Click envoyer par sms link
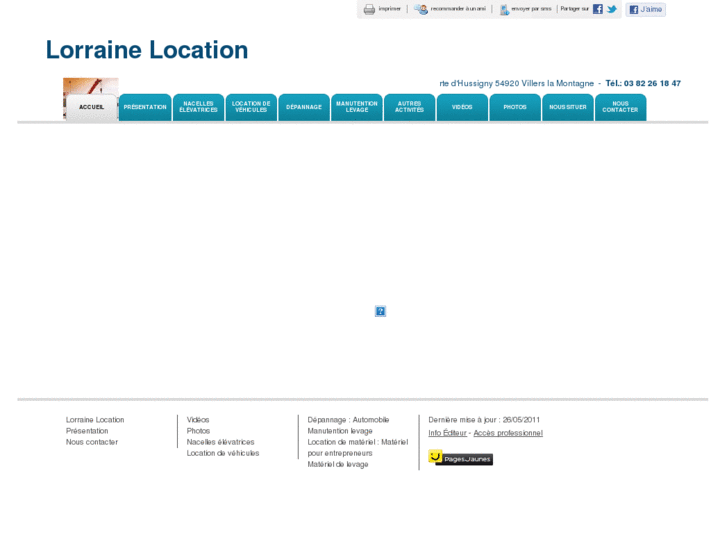 531,9
